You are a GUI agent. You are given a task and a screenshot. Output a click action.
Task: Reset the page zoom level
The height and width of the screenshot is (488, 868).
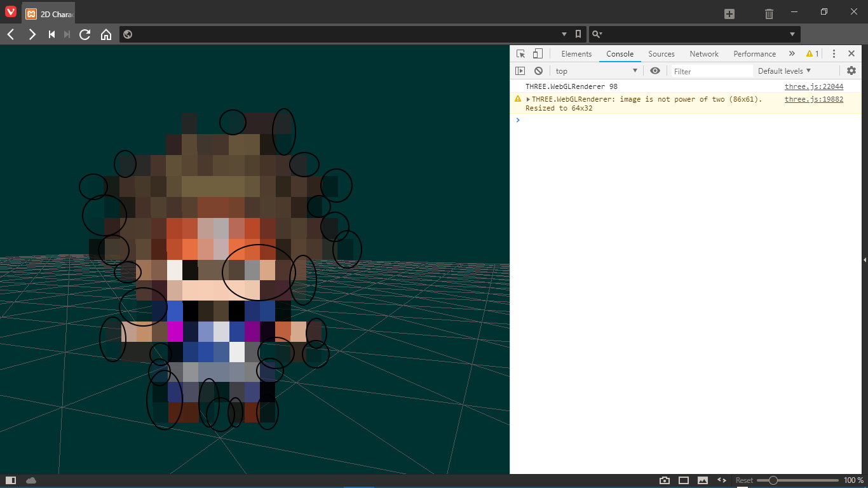[744, 480]
